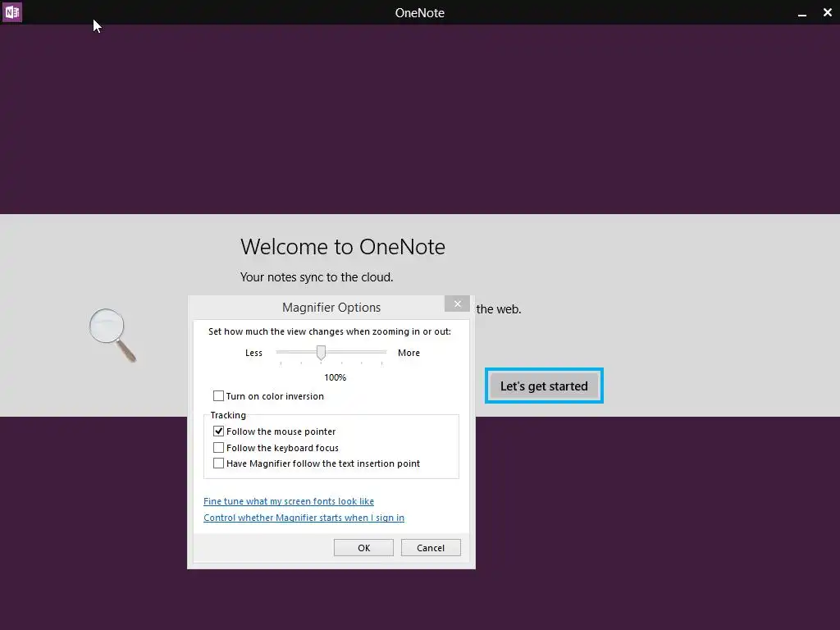Close the Magnifier Options dialog

(x=457, y=304)
